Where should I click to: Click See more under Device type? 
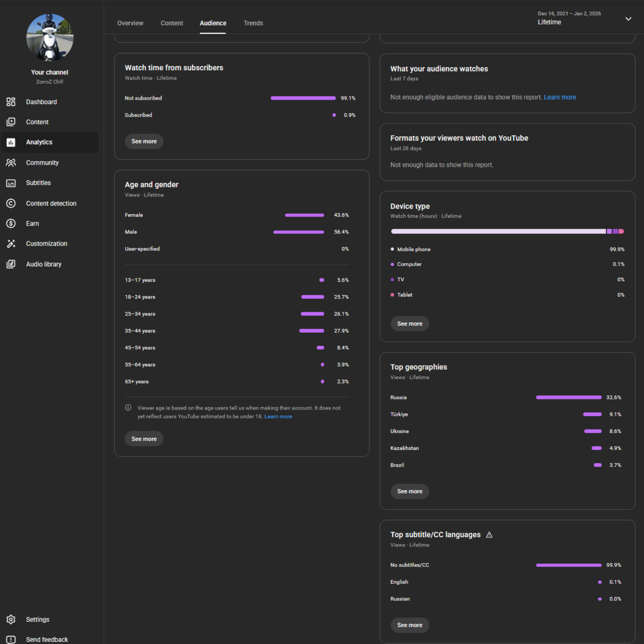click(410, 324)
